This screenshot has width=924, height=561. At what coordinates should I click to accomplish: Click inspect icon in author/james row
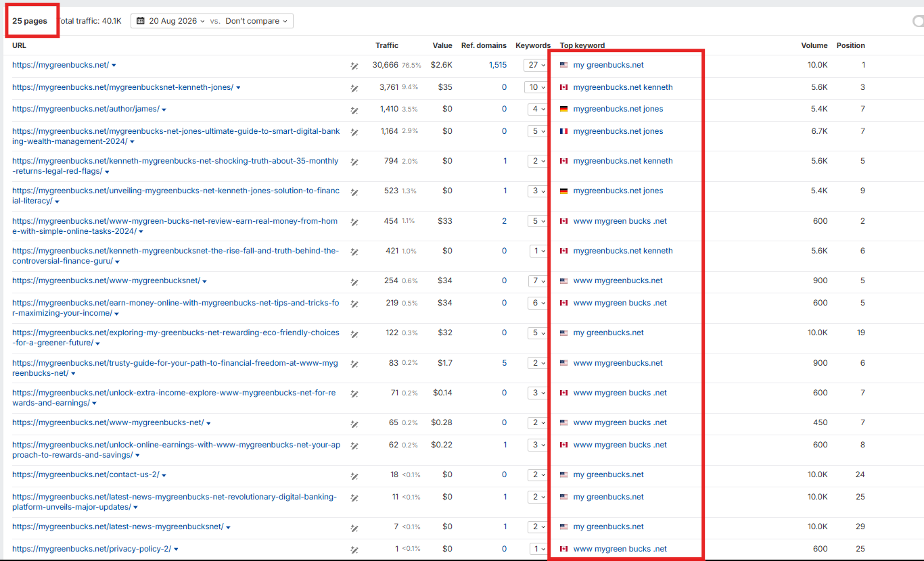click(354, 109)
